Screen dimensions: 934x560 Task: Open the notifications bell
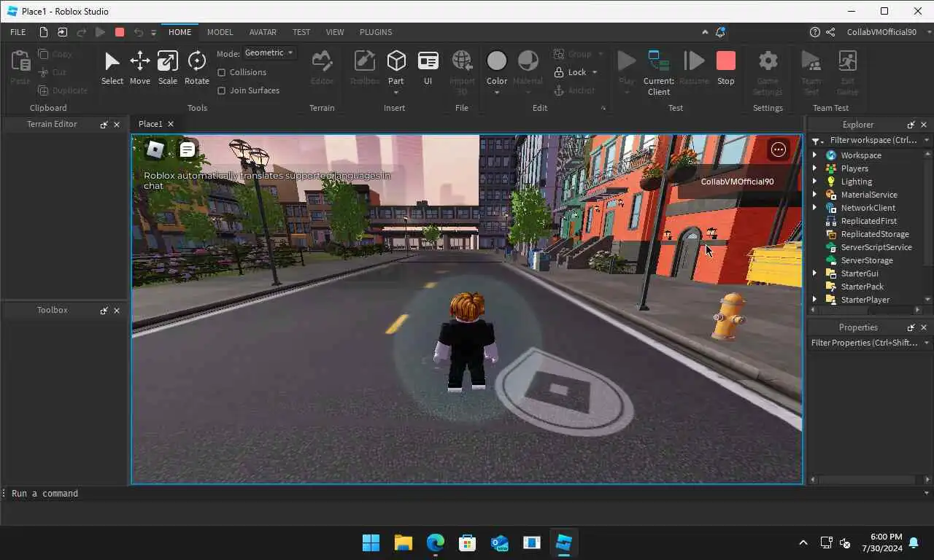[x=720, y=32]
